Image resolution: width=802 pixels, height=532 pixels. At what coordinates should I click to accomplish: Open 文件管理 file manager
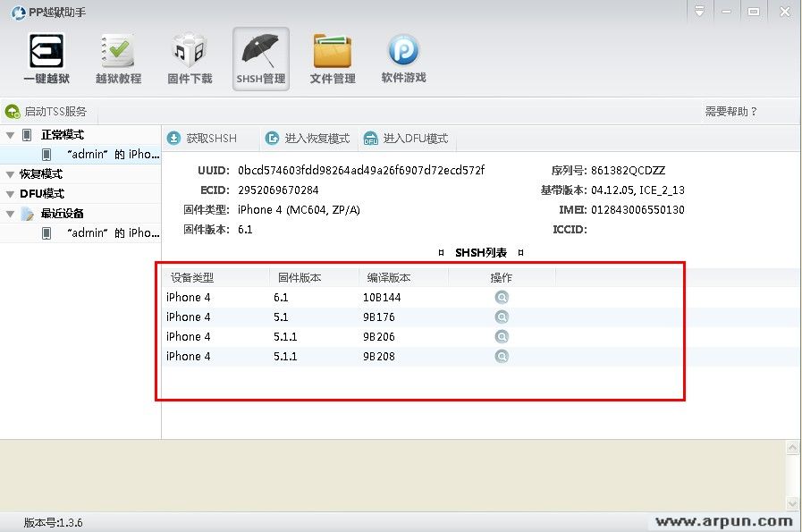click(333, 58)
